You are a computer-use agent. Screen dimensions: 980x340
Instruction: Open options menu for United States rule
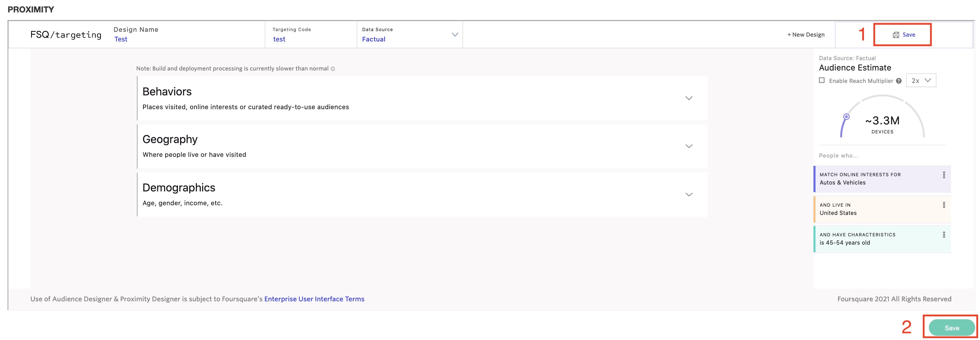(943, 205)
